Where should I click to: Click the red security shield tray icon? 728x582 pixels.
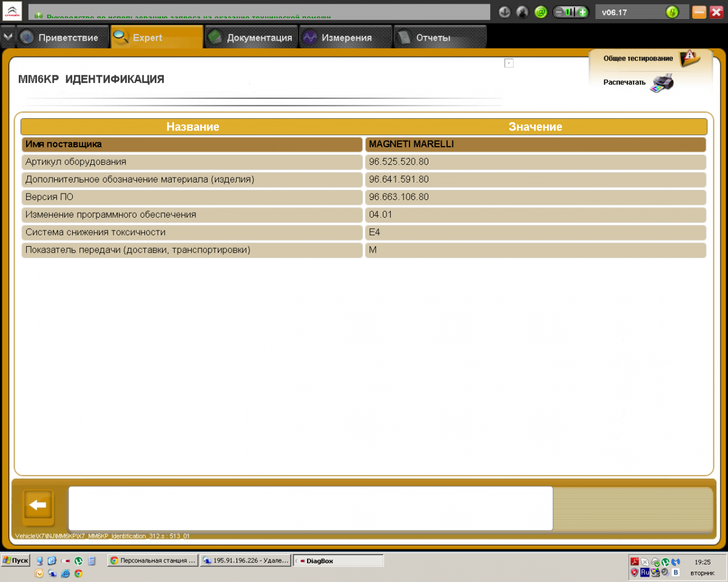coord(635,572)
